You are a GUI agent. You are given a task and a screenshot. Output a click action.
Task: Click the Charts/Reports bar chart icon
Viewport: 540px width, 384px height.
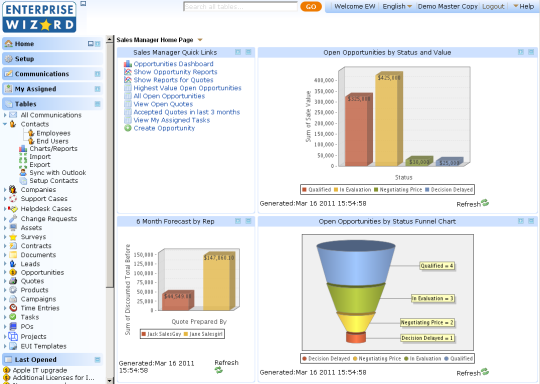click(23, 148)
